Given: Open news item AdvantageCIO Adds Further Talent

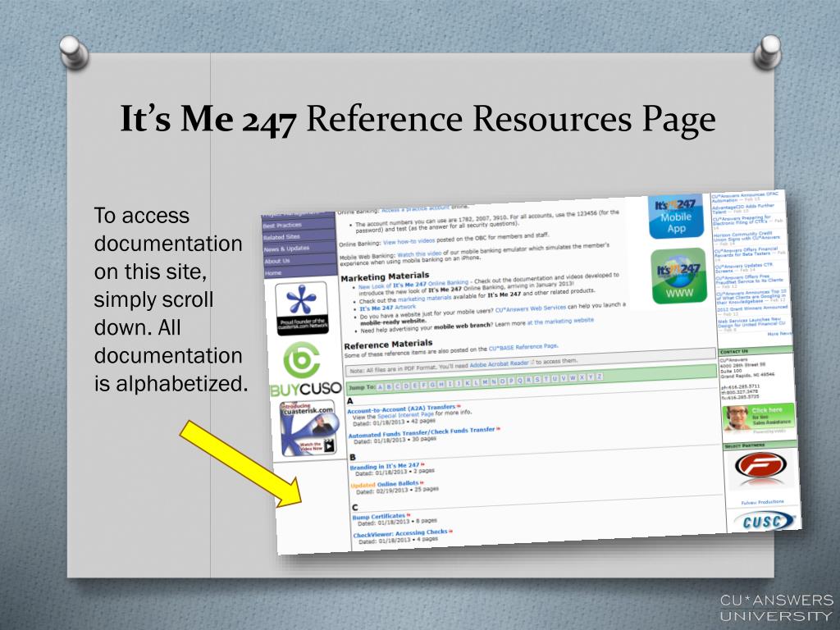Looking at the screenshot, I should point(743,208).
